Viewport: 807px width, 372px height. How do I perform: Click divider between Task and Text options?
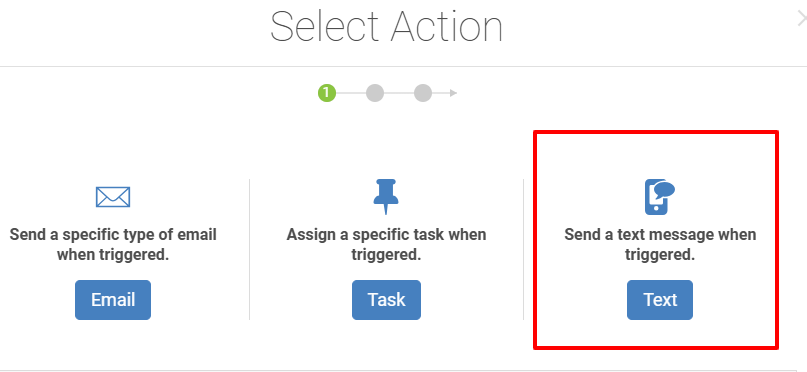click(523, 250)
